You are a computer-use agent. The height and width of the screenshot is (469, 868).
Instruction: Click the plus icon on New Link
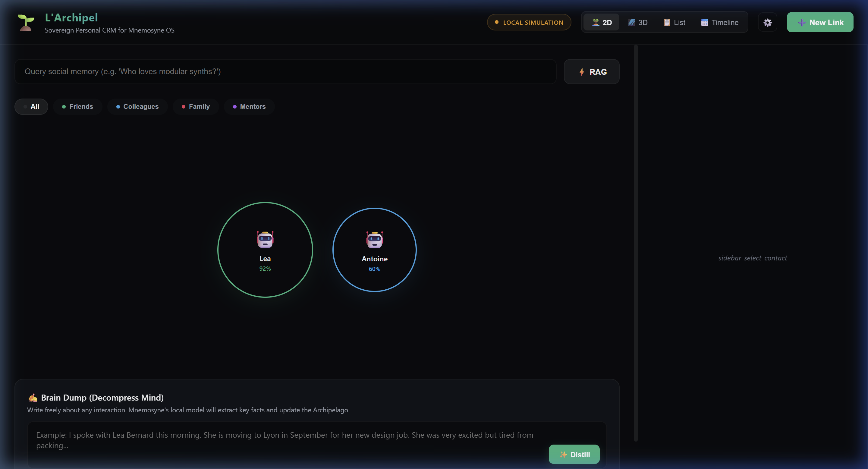[802, 23]
